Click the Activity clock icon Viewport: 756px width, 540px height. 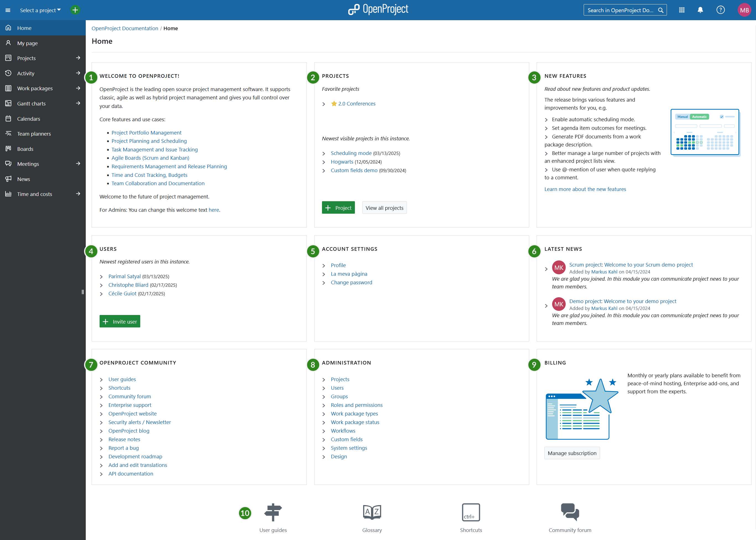pos(8,73)
